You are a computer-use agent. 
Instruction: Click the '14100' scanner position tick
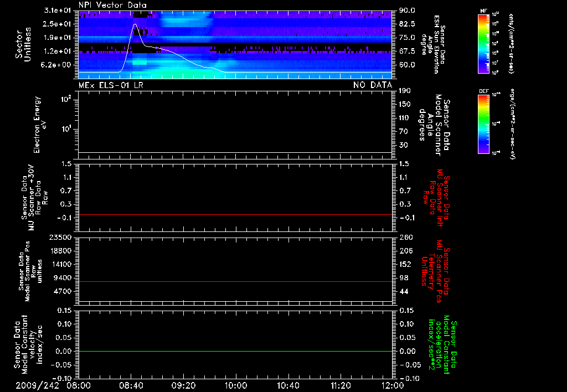60,264
